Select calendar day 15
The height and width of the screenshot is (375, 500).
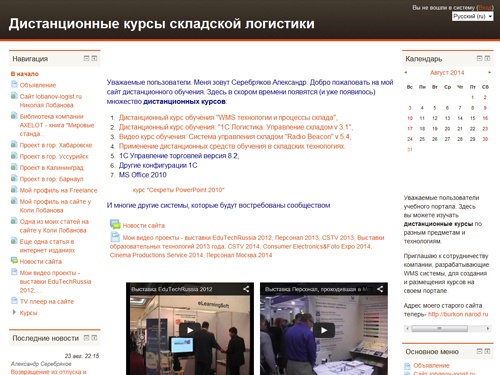(472, 118)
